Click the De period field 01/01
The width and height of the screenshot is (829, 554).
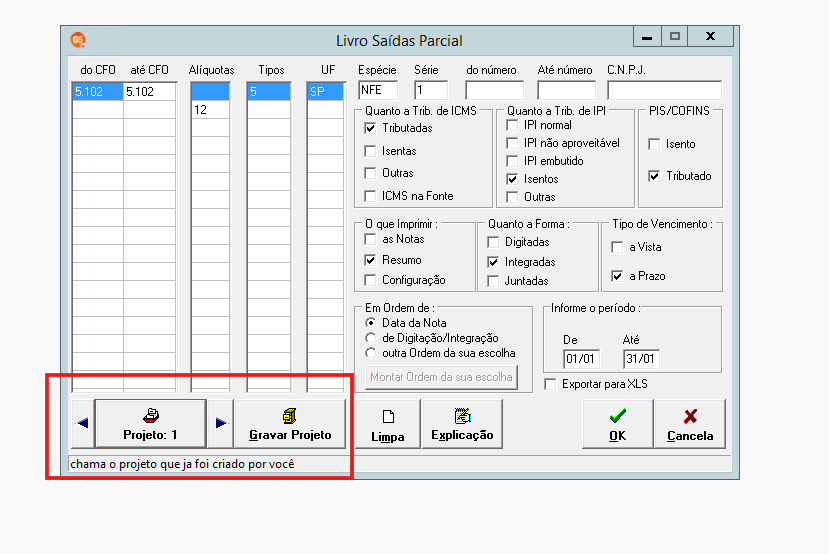click(x=581, y=359)
